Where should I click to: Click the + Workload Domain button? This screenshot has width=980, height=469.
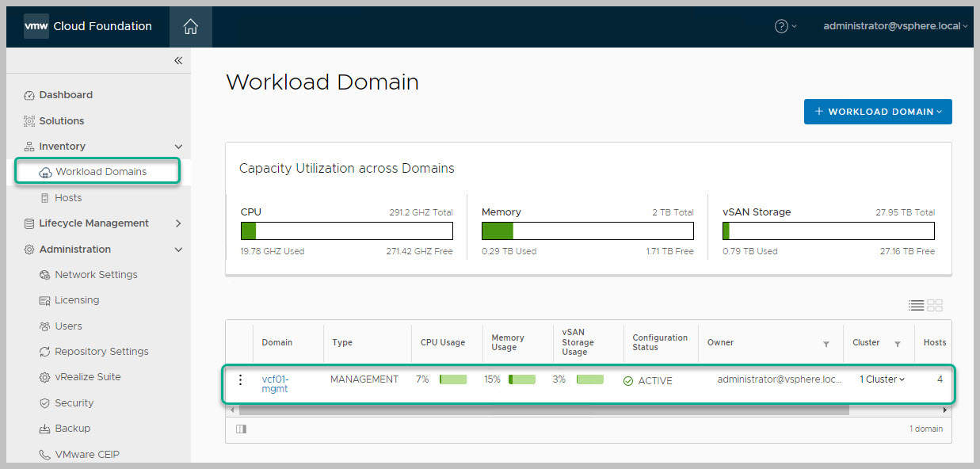click(x=878, y=112)
